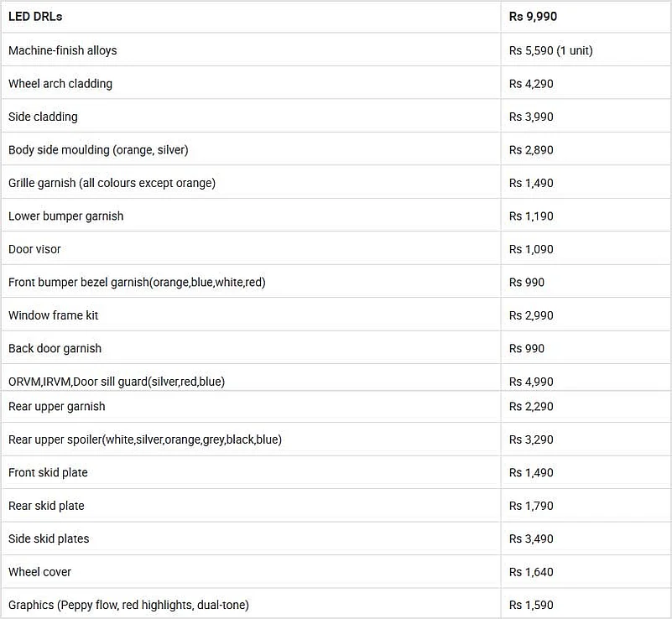This screenshot has height=619, width=672.
Task: Click the Lower bumper garnish cell
Action: tap(66, 216)
